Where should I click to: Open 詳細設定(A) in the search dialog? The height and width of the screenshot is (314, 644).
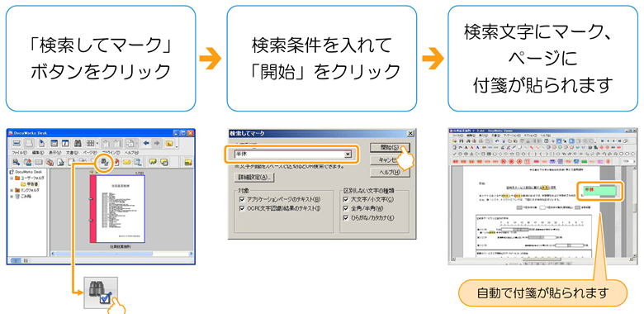254,178
